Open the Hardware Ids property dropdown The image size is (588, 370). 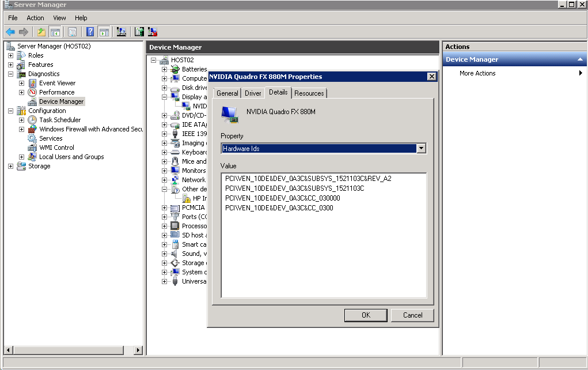422,149
